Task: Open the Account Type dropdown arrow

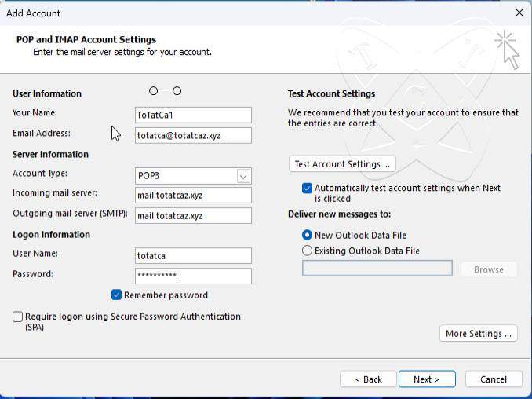Action: coord(243,176)
